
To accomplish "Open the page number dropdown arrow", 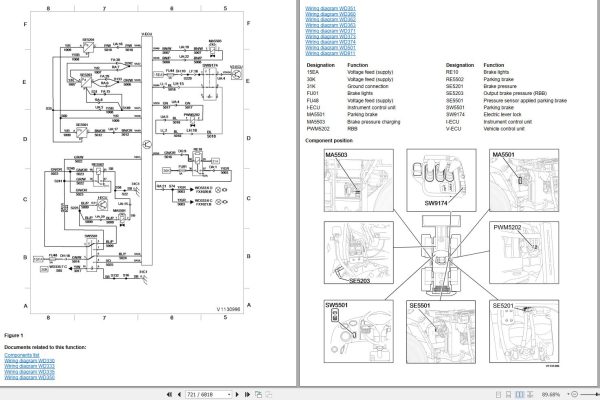I will (229, 395).
